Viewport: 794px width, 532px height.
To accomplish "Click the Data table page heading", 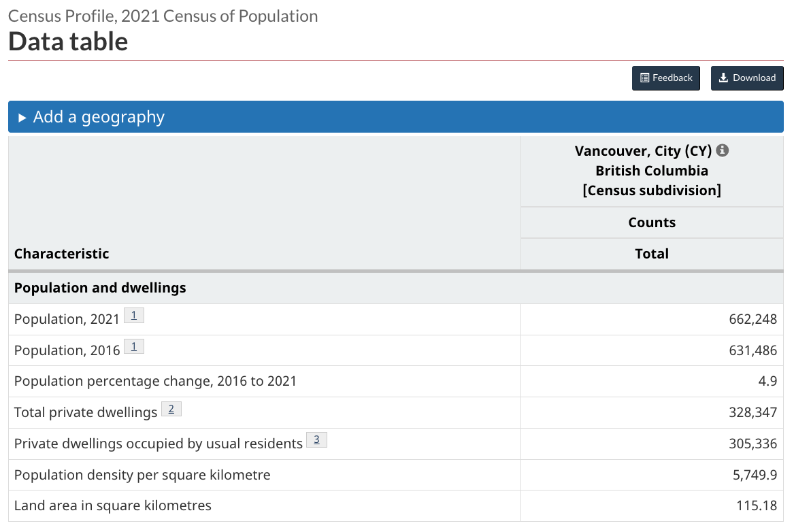I will point(68,41).
